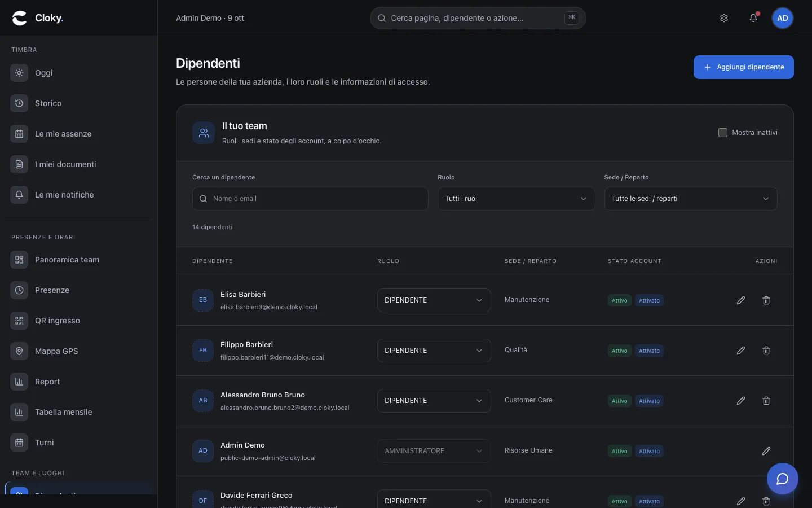Delete Filippo Barbieri with trash icon

[766, 351]
